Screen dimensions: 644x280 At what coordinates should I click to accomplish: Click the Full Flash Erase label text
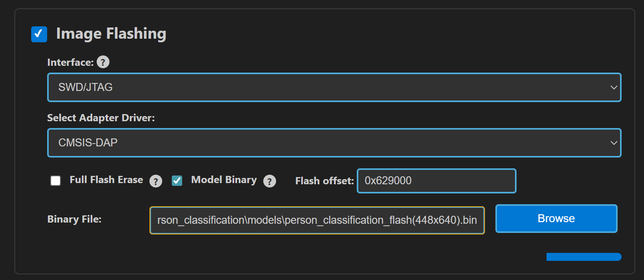106,180
